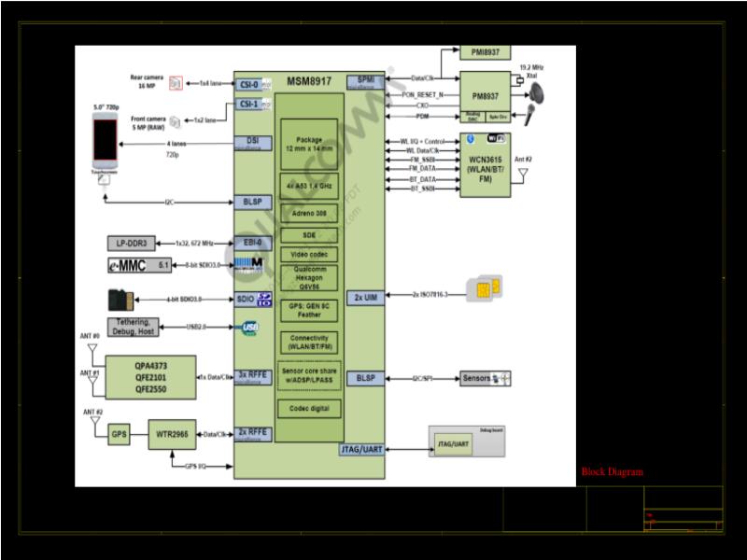Click the front camera icon
Viewport: 747px width, 560px height.
tap(176, 122)
